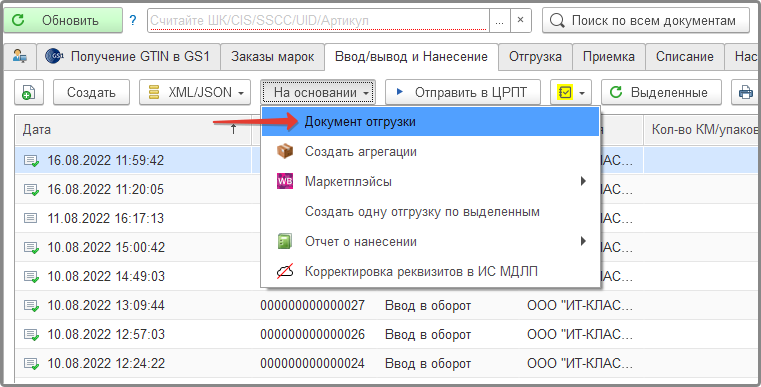Choose Корректировка реквизитов в ИС МДЛП
761x387 pixels.
pos(430,271)
